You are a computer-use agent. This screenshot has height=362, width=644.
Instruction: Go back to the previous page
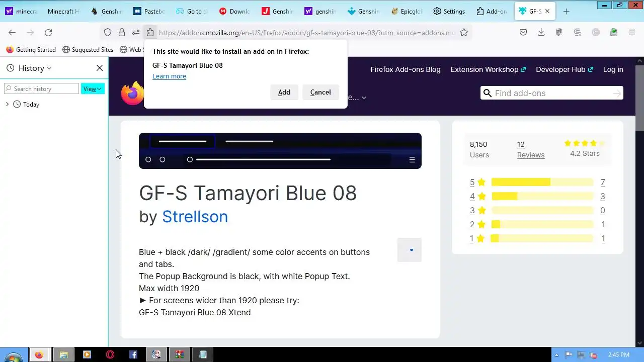[12, 32]
